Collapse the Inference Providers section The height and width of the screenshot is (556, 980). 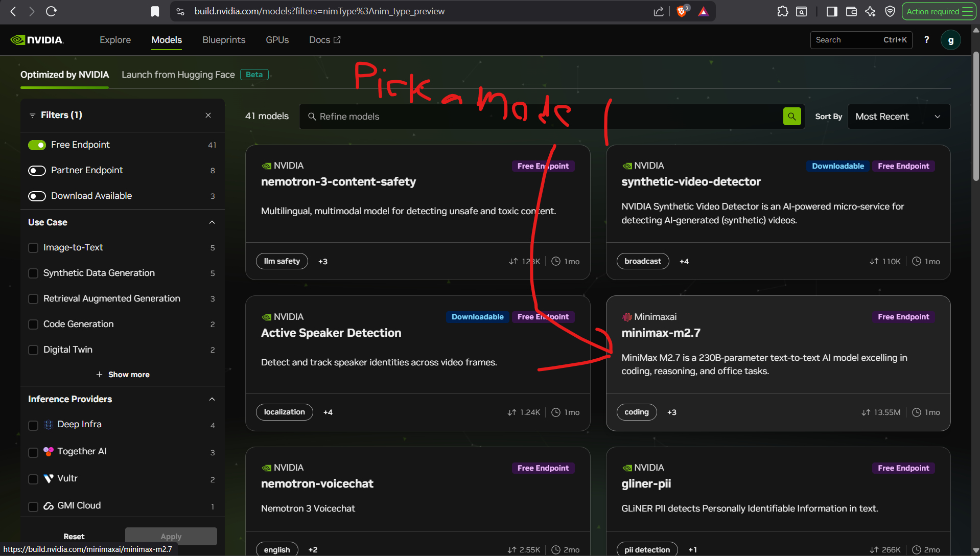(x=212, y=399)
